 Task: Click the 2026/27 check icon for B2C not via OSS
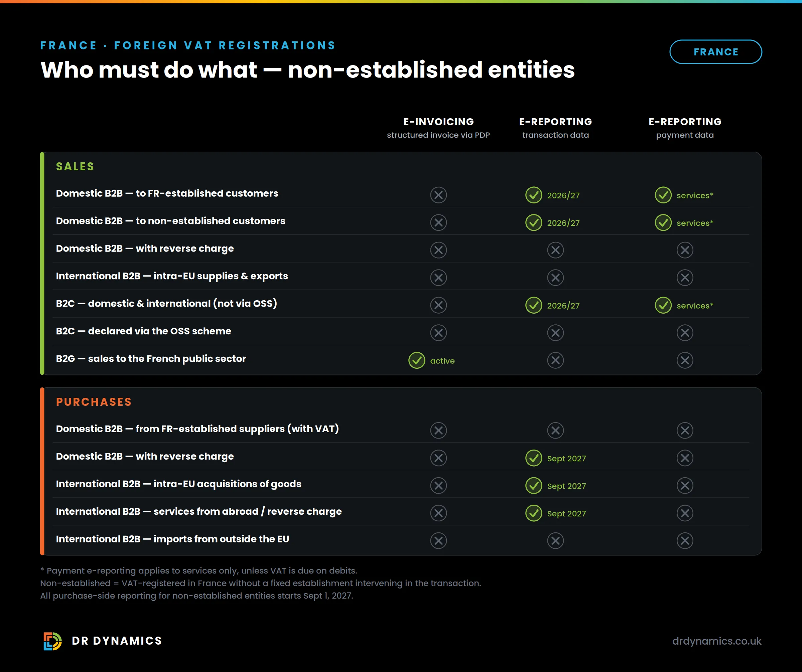click(x=534, y=305)
